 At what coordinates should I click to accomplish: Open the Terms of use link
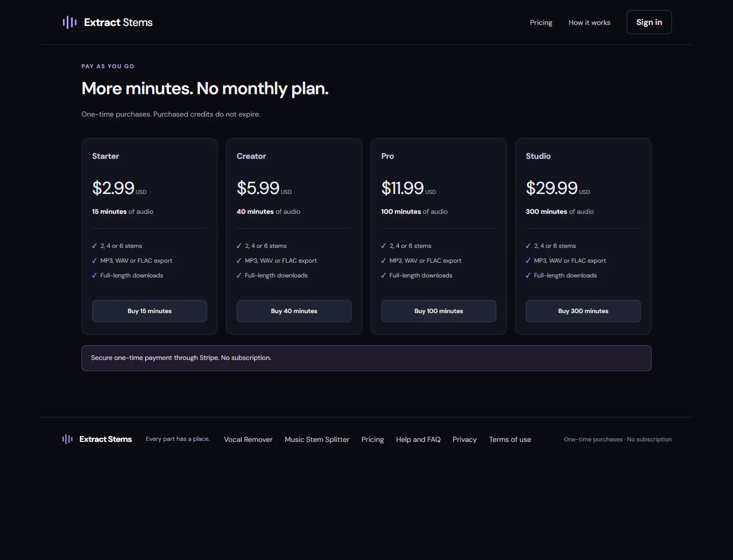(510, 439)
